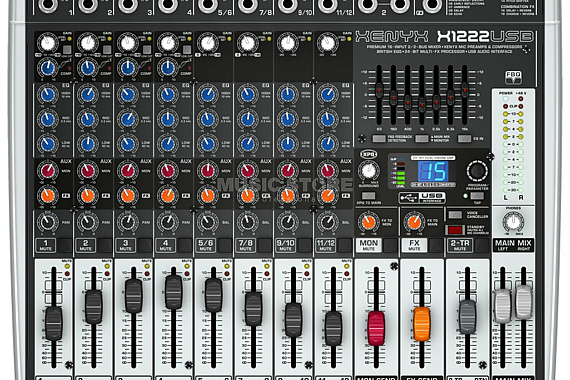Toggle the red Standby switch
570x380 pixels.
(455, 229)
